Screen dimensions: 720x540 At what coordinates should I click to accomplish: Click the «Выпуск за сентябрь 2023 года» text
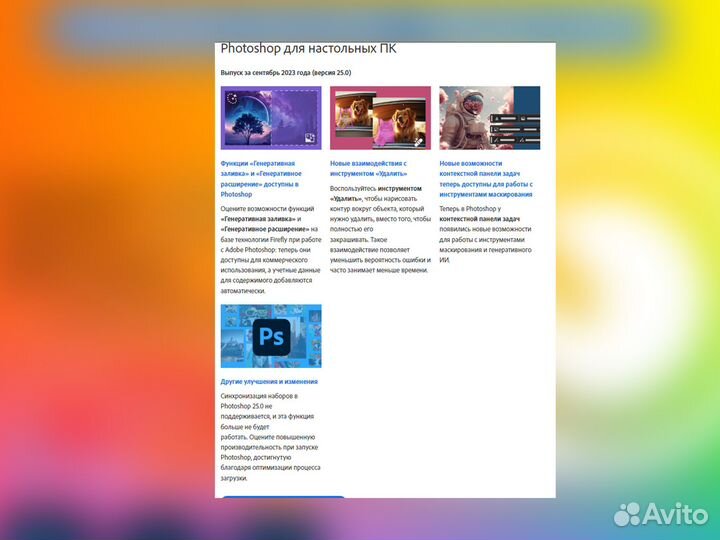(x=286, y=73)
